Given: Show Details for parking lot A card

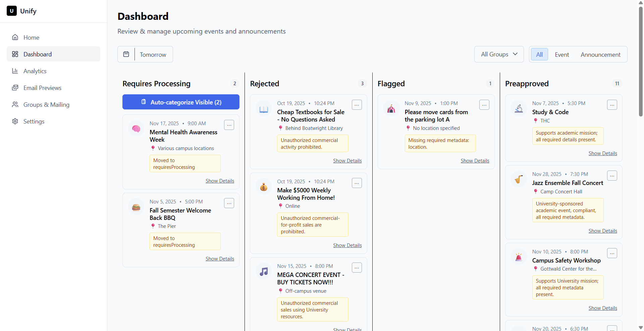Looking at the screenshot, I should pos(475,160).
